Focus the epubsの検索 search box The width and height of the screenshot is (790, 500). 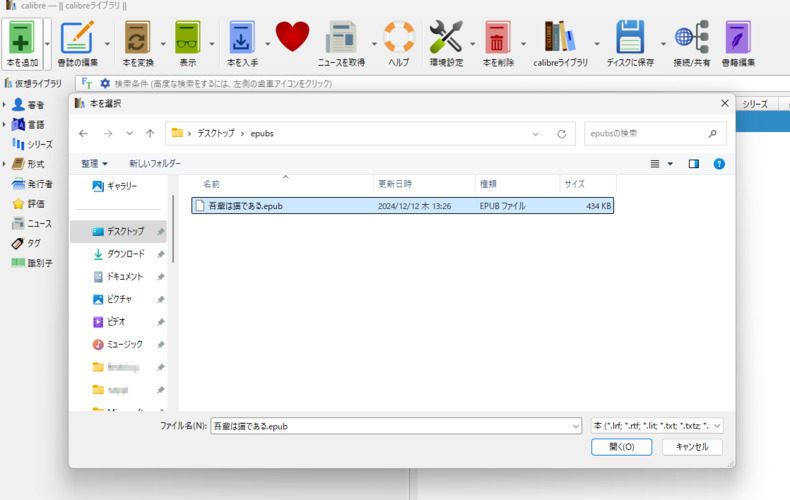655,134
